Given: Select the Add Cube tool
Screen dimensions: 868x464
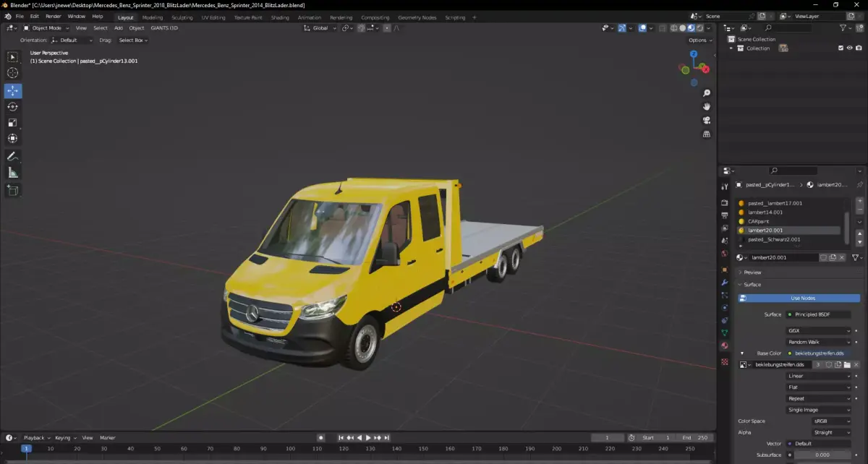Looking at the screenshot, I should pyautogui.click(x=13, y=191).
